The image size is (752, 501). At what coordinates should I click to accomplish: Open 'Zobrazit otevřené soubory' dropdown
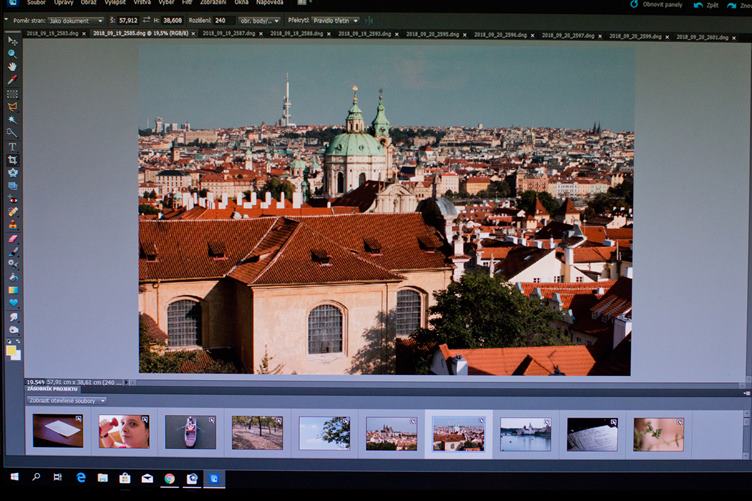pos(66,400)
